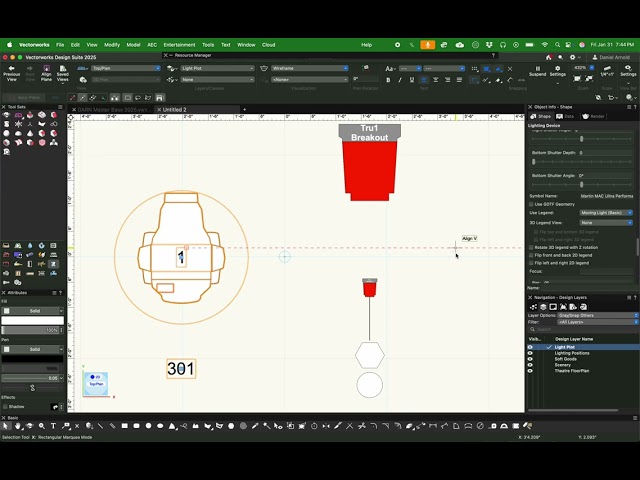Image resolution: width=640 pixels, height=480 pixels.
Task: Open the File menu
Action: [60, 45]
